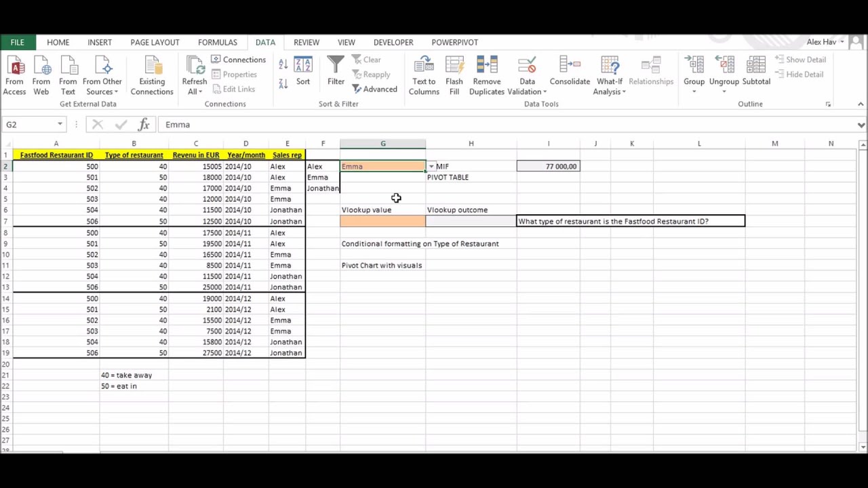
Task: Select the PIVOT TABLE cell
Action: pyautogui.click(x=471, y=177)
